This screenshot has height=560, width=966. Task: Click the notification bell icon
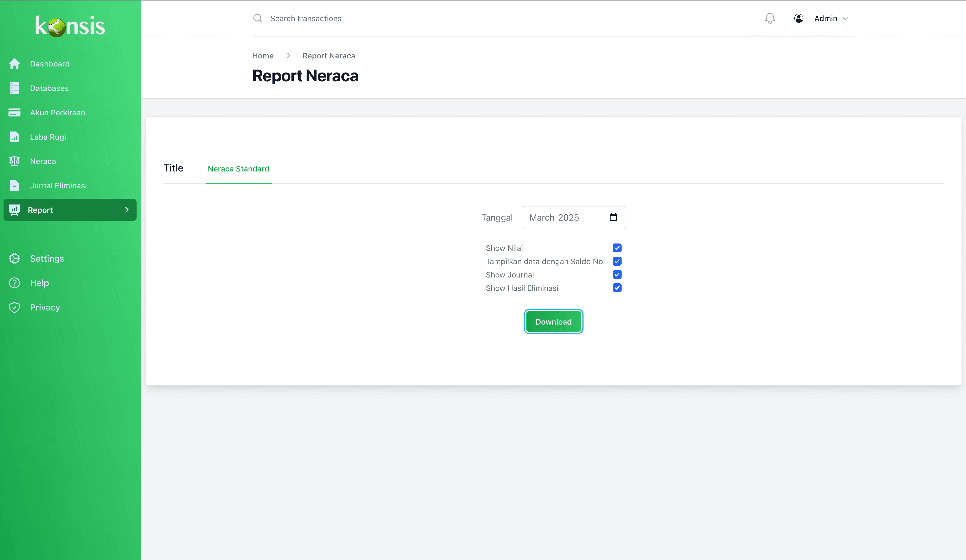click(770, 18)
